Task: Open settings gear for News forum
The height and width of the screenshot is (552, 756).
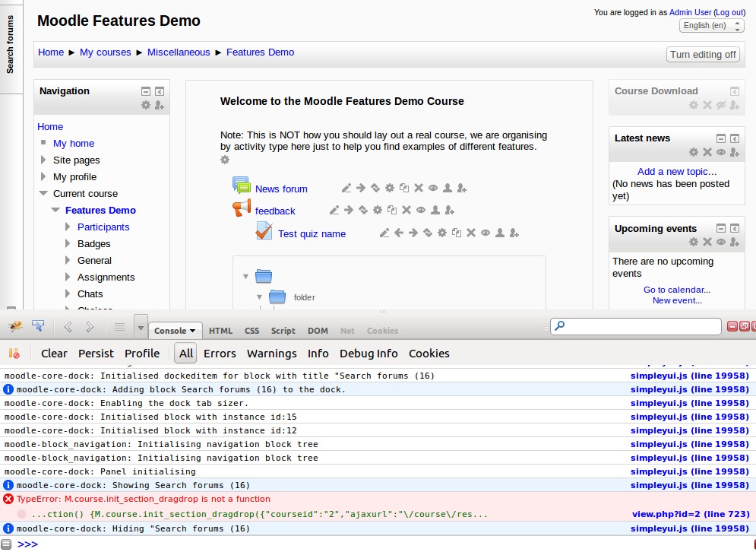Action: [390, 189]
